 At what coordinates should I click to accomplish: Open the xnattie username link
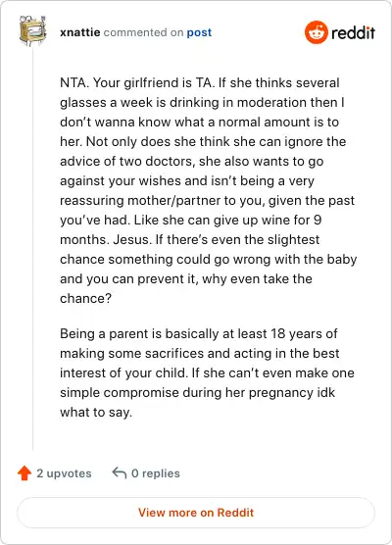[x=80, y=32]
